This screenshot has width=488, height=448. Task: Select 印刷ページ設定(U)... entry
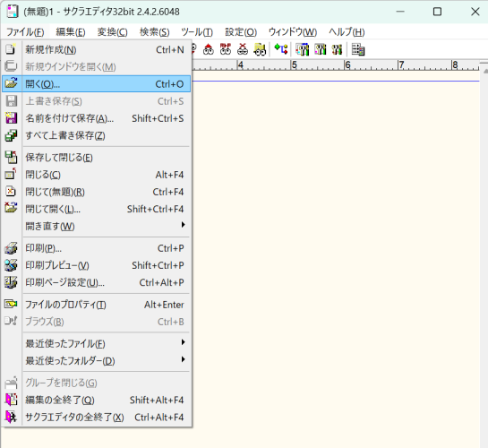pyautogui.click(x=96, y=282)
